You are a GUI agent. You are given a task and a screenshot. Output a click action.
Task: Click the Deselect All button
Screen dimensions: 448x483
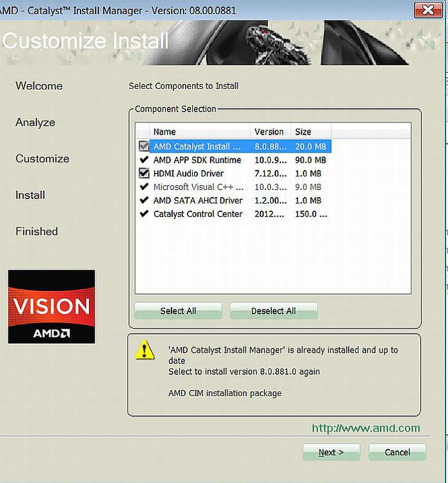point(273,311)
